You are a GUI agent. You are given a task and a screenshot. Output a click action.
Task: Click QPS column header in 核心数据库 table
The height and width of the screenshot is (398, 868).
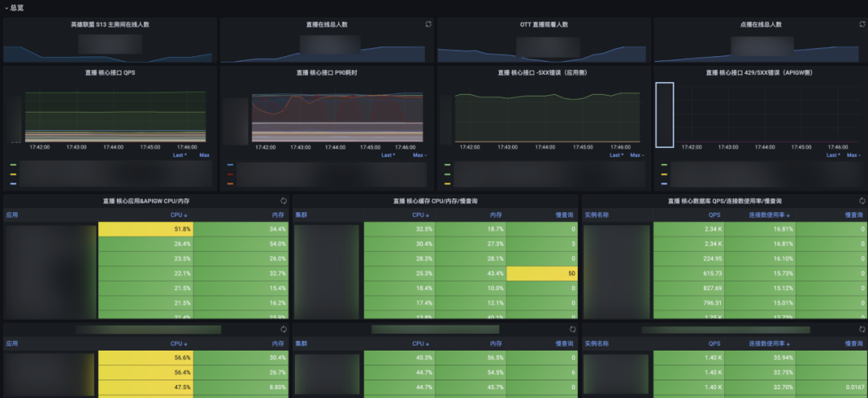(714, 215)
